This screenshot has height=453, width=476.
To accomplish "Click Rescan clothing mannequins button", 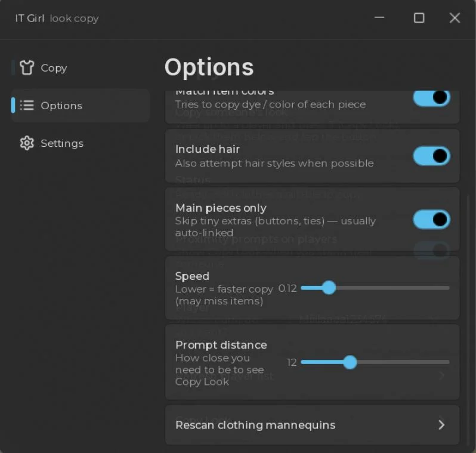I will [312, 425].
